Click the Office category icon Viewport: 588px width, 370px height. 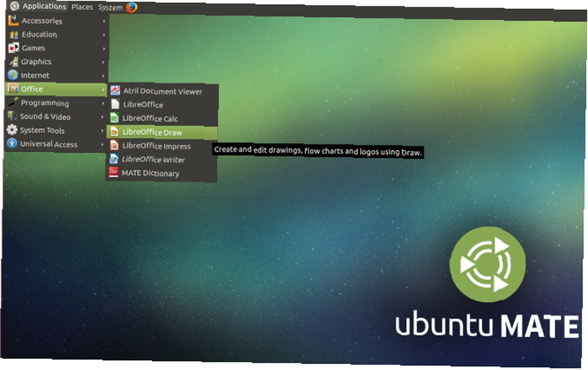(13, 89)
